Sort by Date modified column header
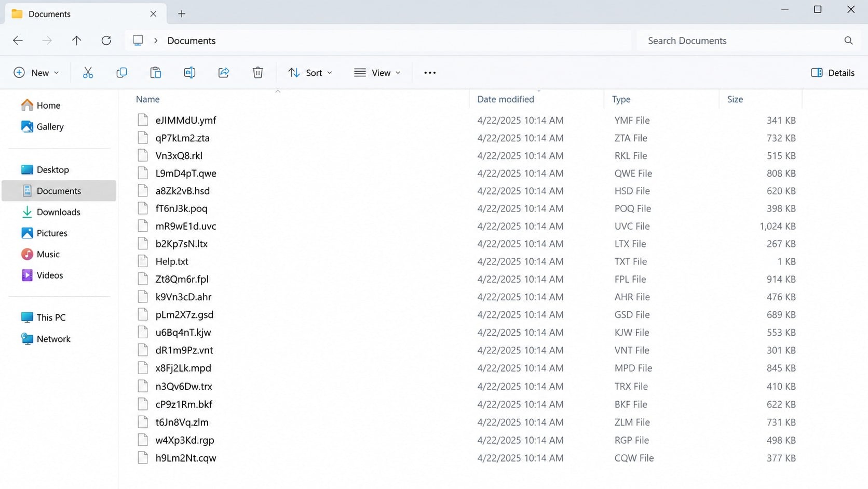This screenshot has height=489, width=868. [x=506, y=99]
